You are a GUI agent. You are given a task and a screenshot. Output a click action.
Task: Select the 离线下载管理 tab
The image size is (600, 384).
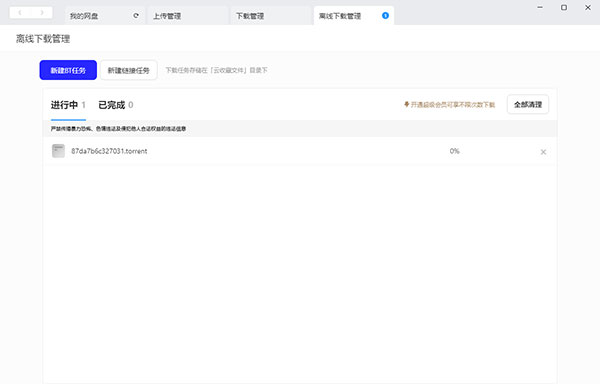(x=354, y=16)
